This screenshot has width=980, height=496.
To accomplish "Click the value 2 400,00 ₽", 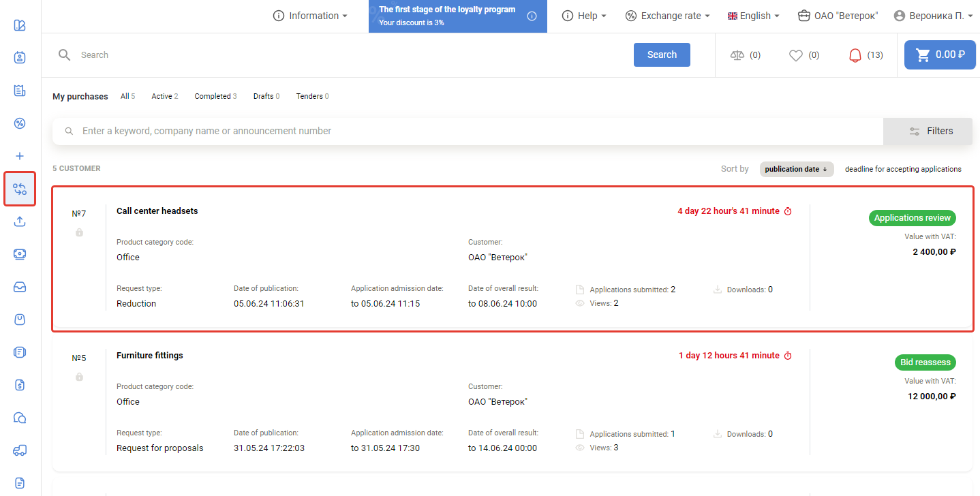I will (934, 252).
